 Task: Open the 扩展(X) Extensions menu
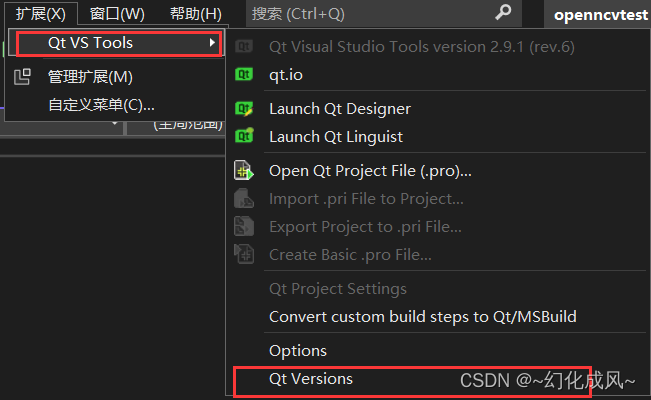[x=40, y=14]
